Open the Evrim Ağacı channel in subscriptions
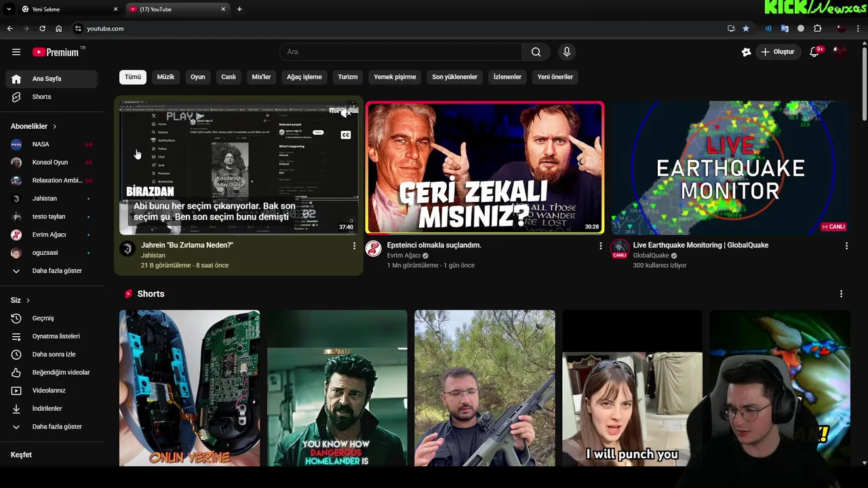The height and width of the screenshot is (488, 868). click(x=52, y=235)
